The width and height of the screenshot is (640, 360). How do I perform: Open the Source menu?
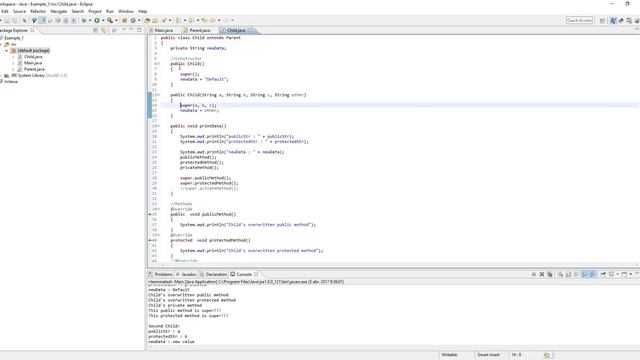[x=19, y=11]
